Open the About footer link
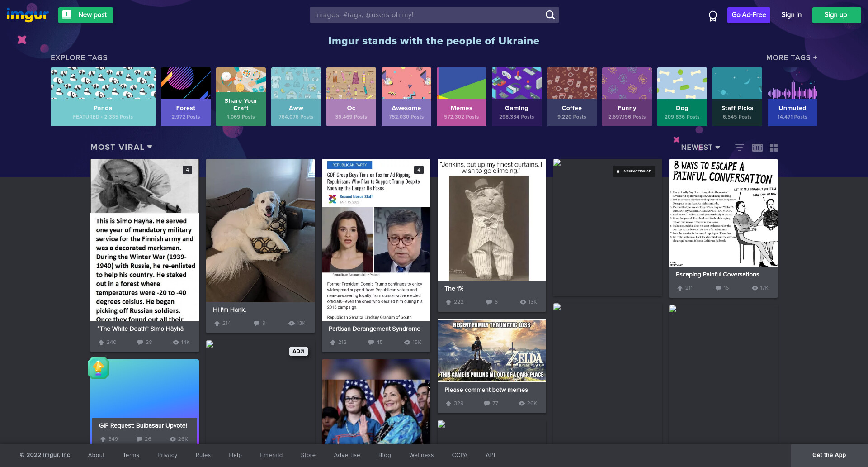This screenshot has width=868, height=467. coord(96,455)
